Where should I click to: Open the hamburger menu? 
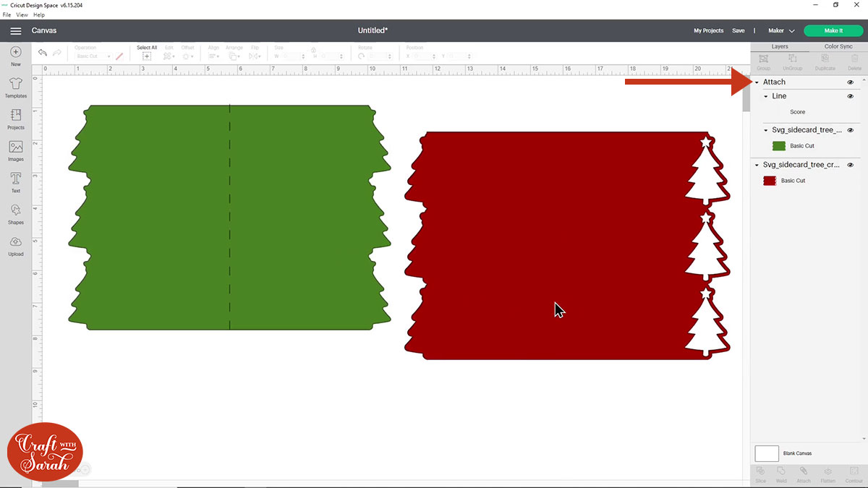pyautogui.click(x=15, y=30)
